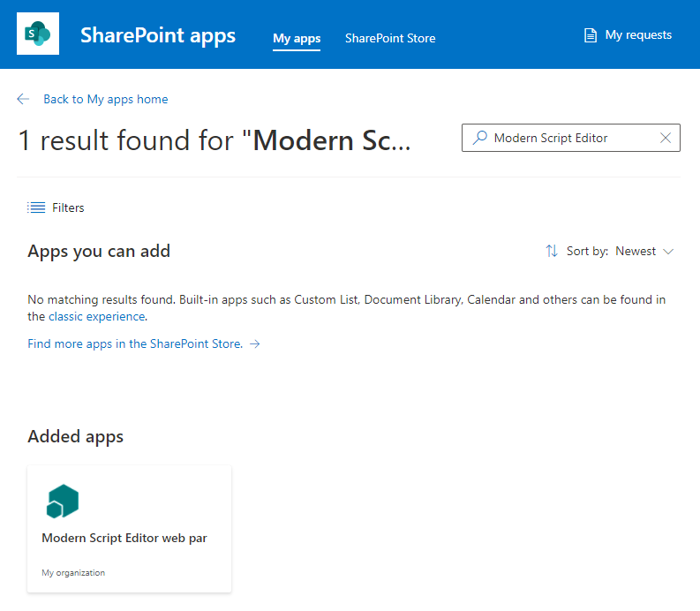The height and width of the screenshot is (611, 700).
Task: Switch to the My apps tab
Action: [x=297, y=38]
